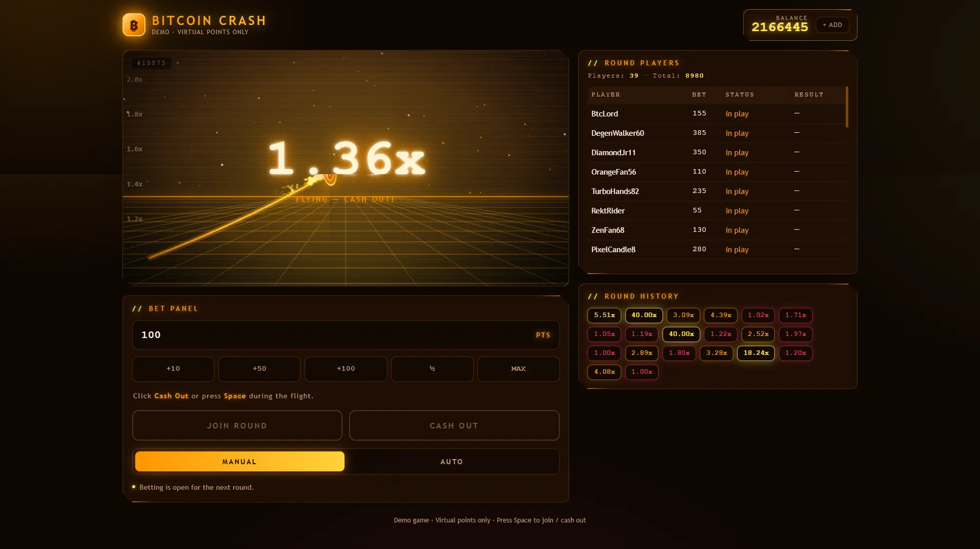Screen dimensions: 980x549
Task: Click history chip 2.52x
Action: [x=758, y=335]
